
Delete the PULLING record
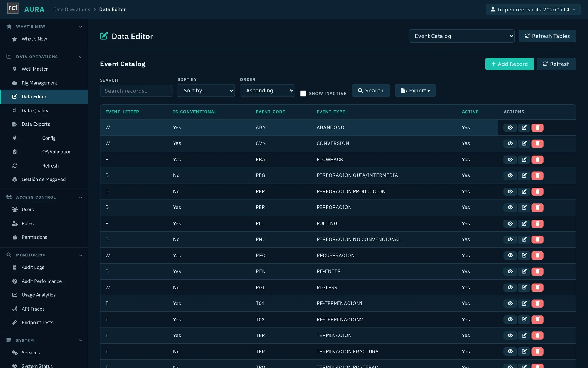click(x=537, y=224)
